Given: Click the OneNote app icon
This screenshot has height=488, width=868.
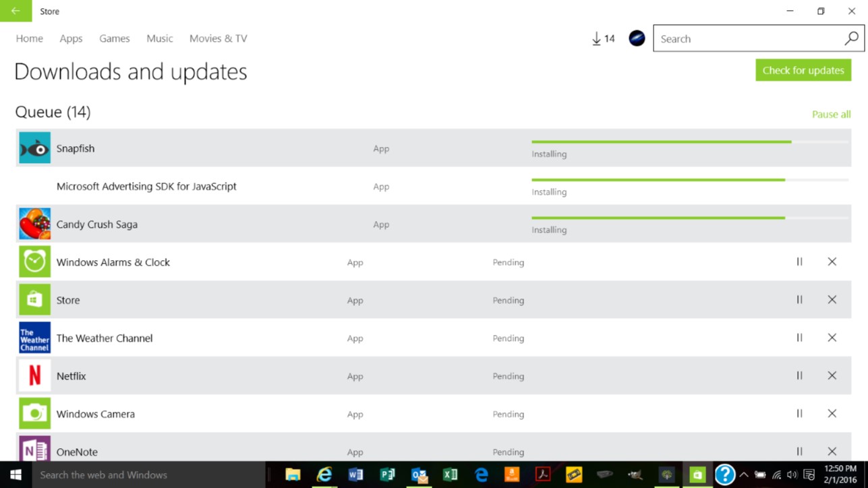Looking at the screenshot, I should pyautogui.click(x=34, y=448).
